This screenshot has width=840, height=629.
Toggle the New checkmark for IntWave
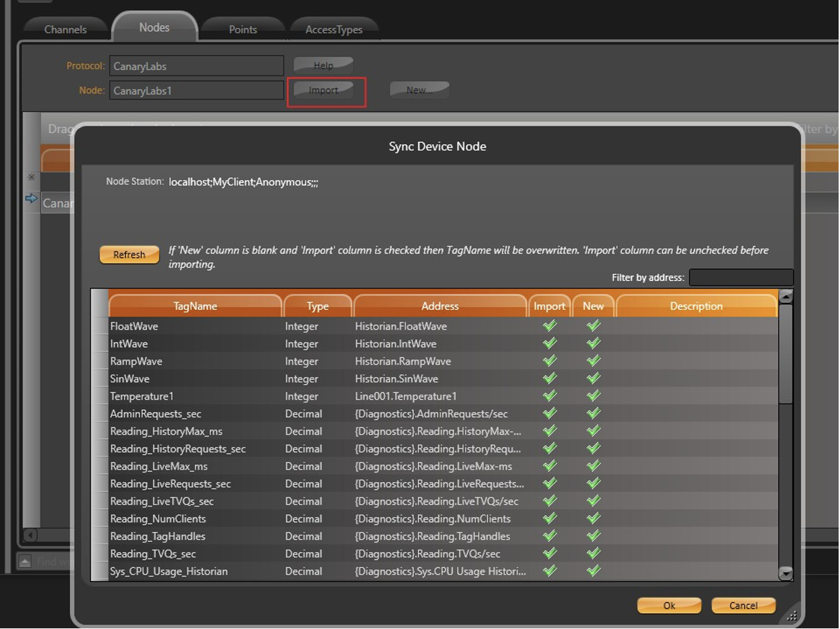[x=594, y=343]
